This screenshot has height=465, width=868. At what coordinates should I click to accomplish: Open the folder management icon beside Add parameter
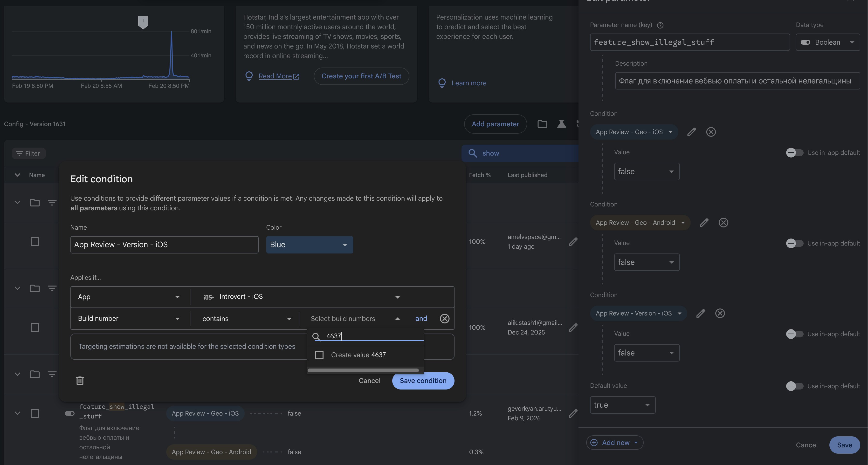(542, 124)
